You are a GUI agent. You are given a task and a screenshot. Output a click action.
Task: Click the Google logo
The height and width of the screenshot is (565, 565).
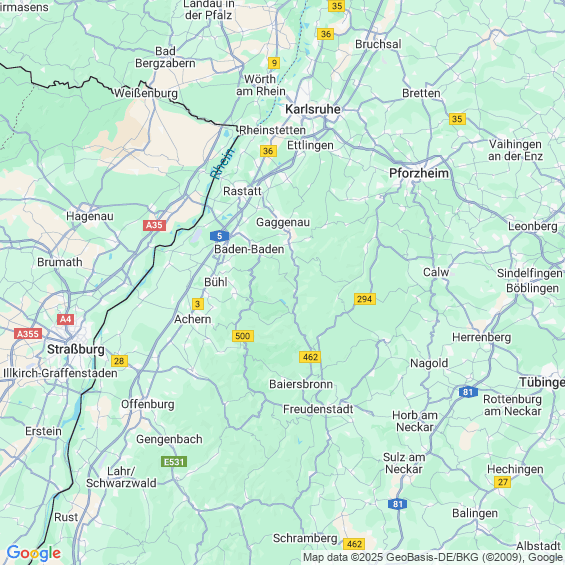point(34,553)
